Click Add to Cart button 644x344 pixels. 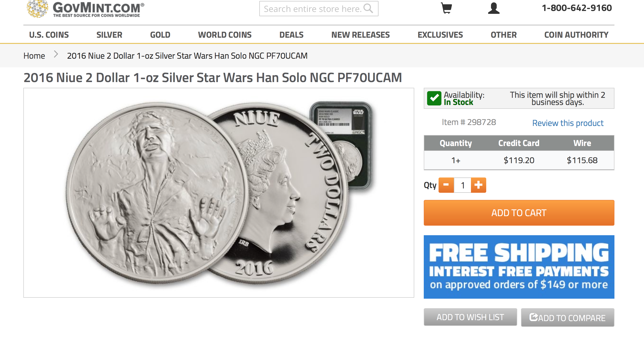click(519, 213)
